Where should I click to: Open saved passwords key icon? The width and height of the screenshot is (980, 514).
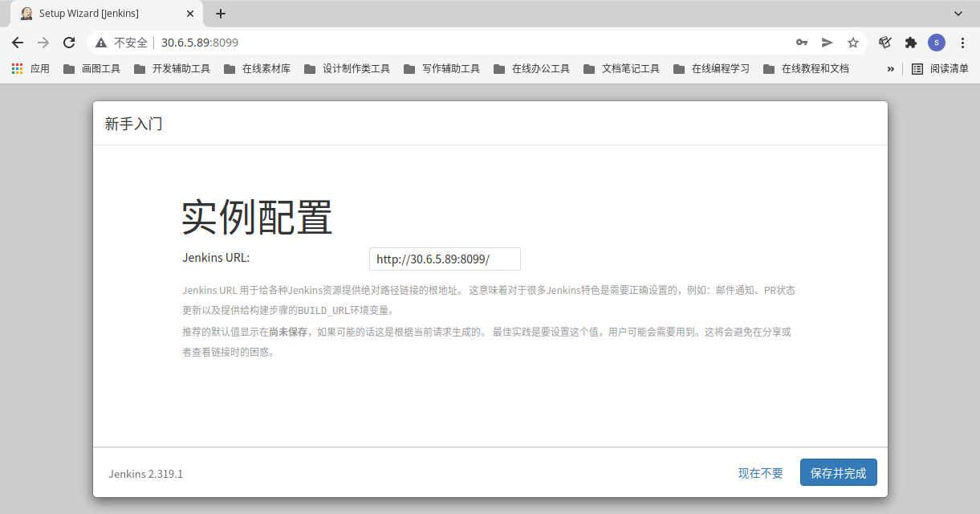click(x=801, y=43)
